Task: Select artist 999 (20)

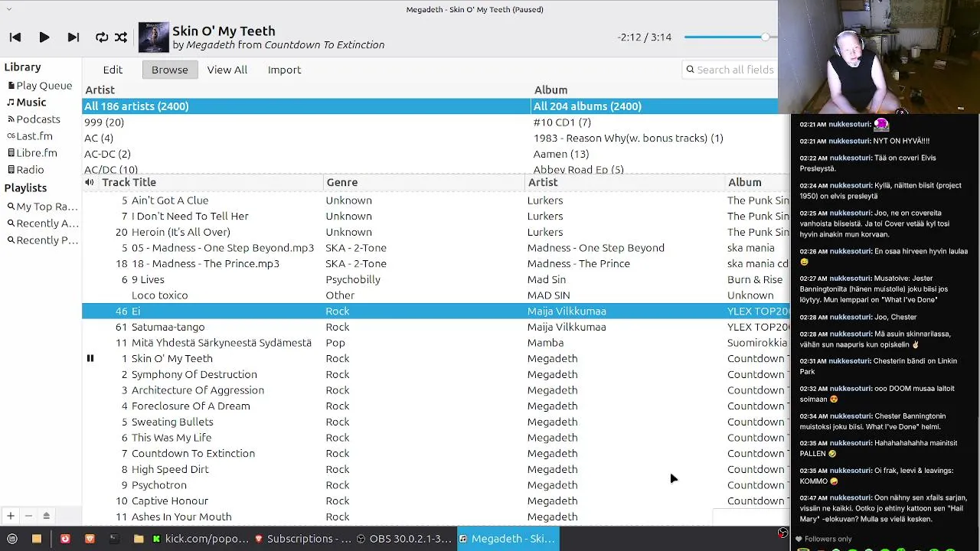Action: pyautogui.click(x=306, y=122)
